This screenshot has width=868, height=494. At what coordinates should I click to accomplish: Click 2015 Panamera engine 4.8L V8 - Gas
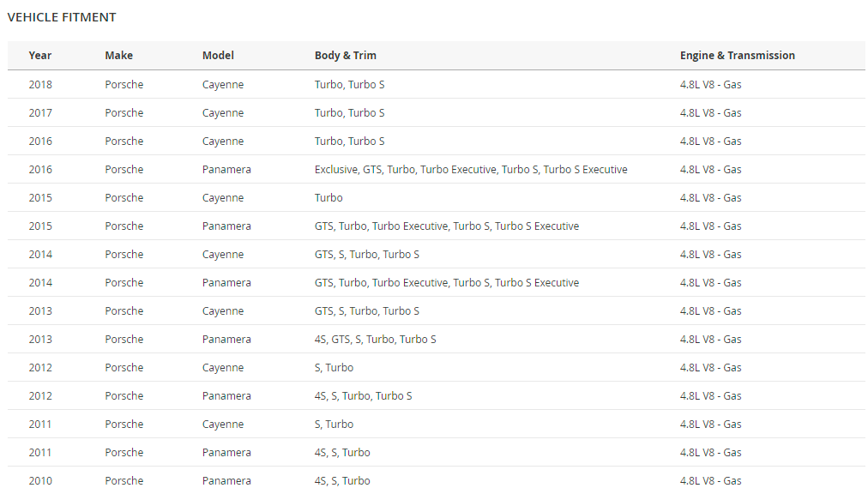(711, 226)
